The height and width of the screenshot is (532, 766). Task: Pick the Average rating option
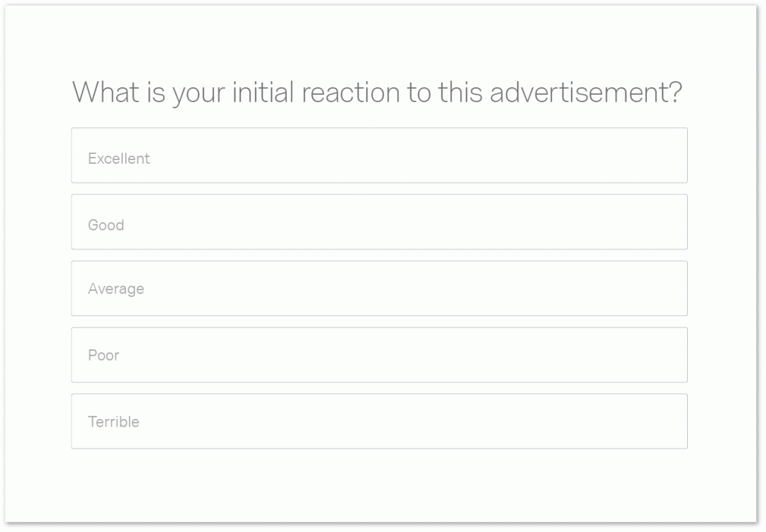point(379,289)
